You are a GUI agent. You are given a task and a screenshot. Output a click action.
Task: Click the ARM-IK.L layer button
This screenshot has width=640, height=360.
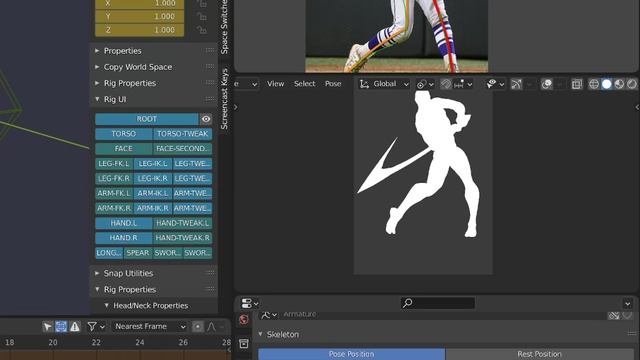pyautogui.click(x=153, y=193)
